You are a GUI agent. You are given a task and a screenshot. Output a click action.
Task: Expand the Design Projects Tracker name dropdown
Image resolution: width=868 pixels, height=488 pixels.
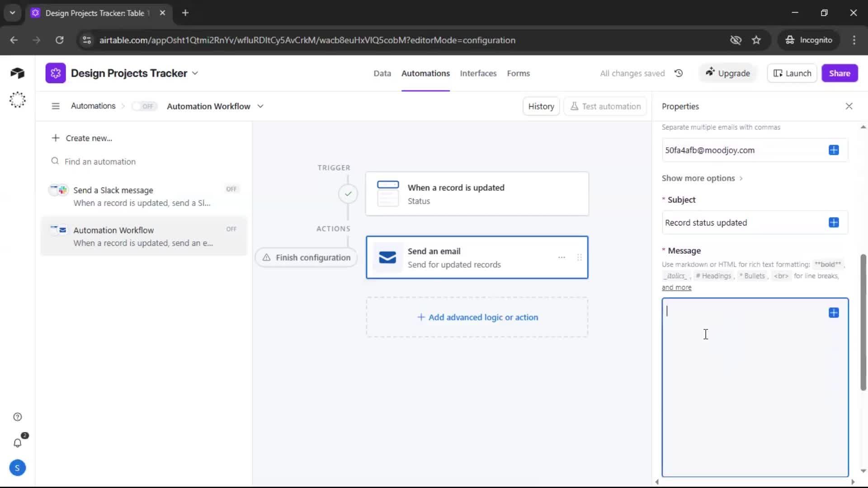tap(195, 73)
